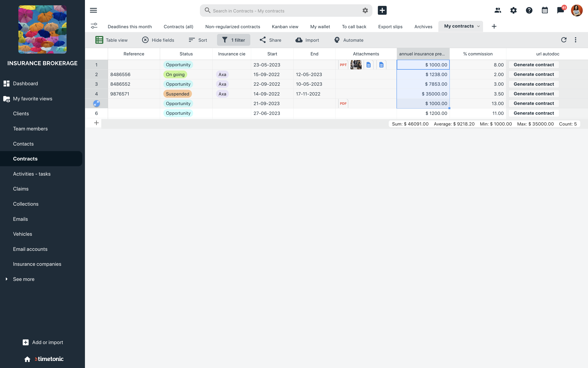Click Automate toolbar button
The width and height of the screenshot is (588, 368).
click(349, 40)
